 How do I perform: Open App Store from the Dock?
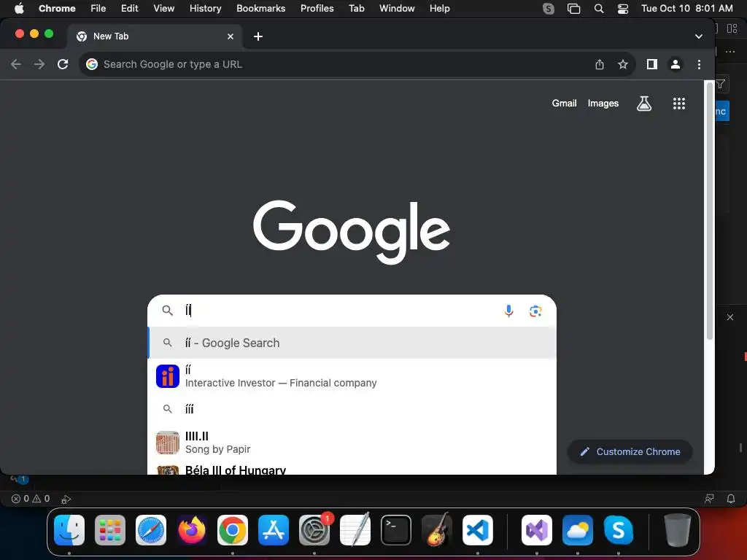274,530
